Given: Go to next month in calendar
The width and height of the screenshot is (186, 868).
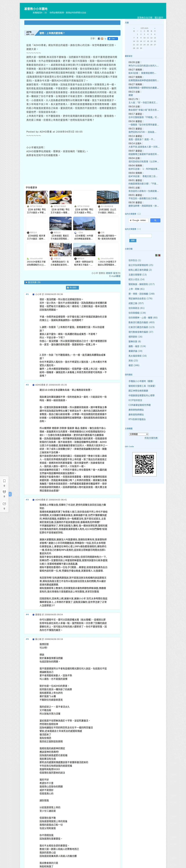Looking at the screenshot, I should click(x=155, y=28).
